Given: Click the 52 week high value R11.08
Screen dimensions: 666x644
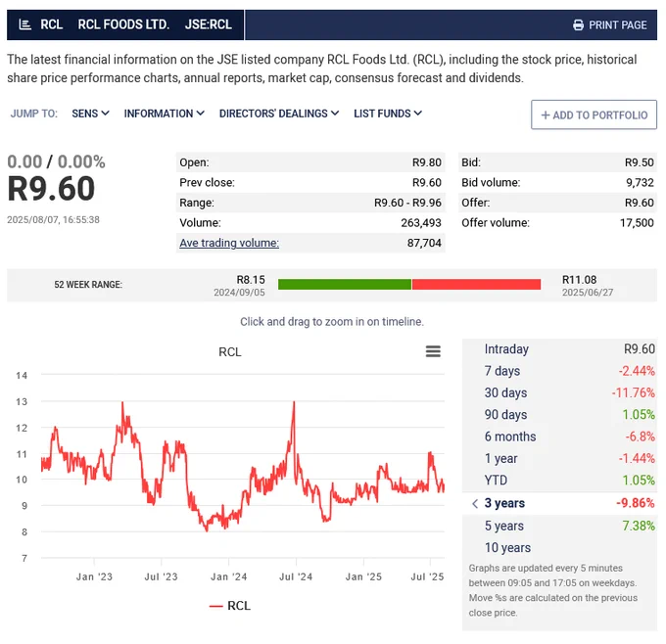Looking at the screenshot, I should (580, 280).
